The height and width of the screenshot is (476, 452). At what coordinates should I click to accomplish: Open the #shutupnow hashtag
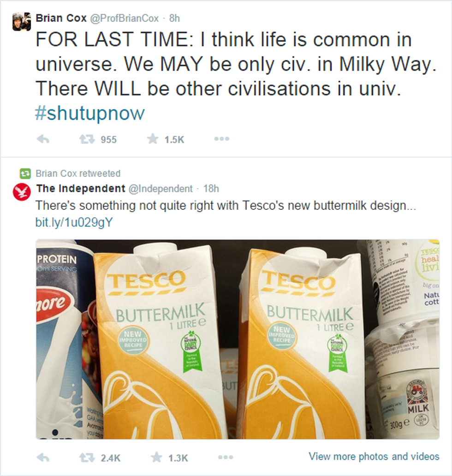point(90,113)
